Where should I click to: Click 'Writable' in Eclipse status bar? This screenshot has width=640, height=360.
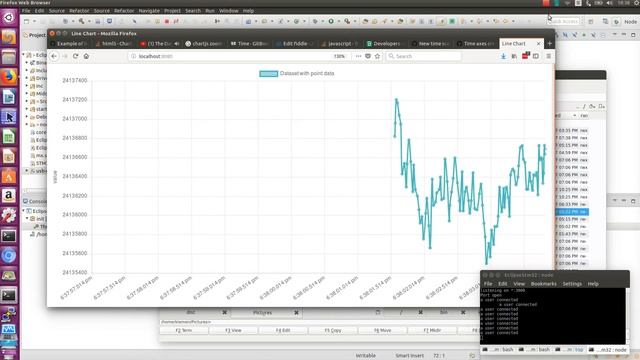pyautogui.click(x=365, y=356)
